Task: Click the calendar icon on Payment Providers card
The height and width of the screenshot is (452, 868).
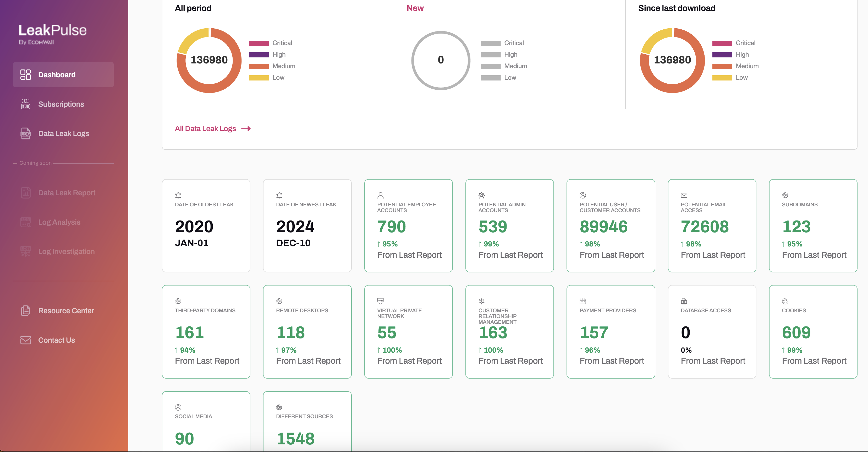Action: pyautogui.click(x=583, y=301)
